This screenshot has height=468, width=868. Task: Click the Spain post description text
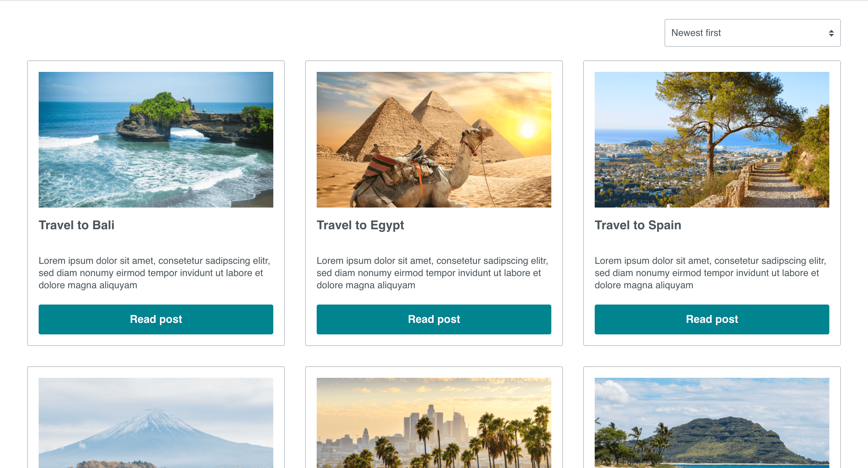pyautogui.click(x=710, y=273)
